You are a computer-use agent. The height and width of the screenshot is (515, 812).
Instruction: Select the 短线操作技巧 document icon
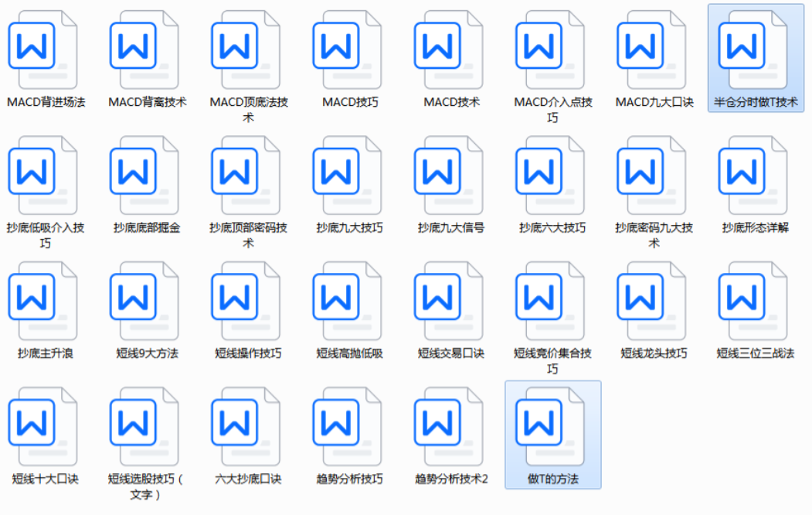(x=246, y=301)
